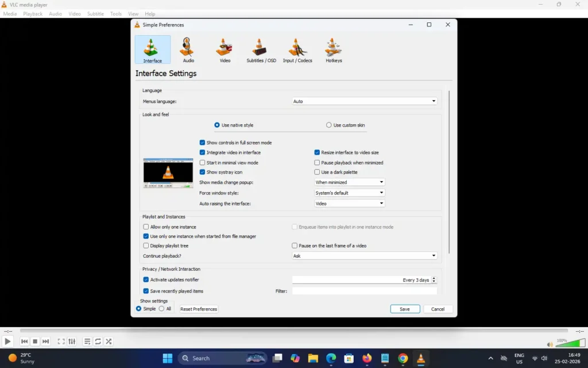Open Input / Codecs settings
The width and height of the screenshot is (588, 368).
[x=297, y=49]
